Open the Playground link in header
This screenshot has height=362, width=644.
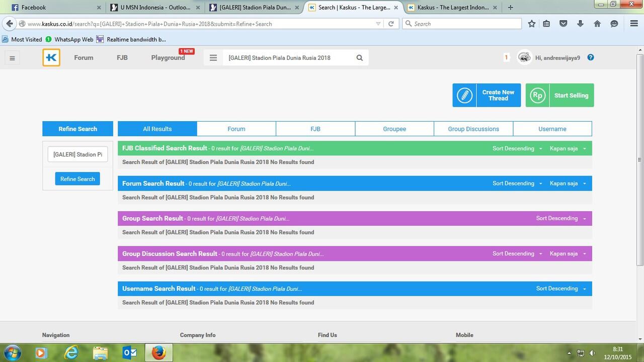click(x=168, y=58)
